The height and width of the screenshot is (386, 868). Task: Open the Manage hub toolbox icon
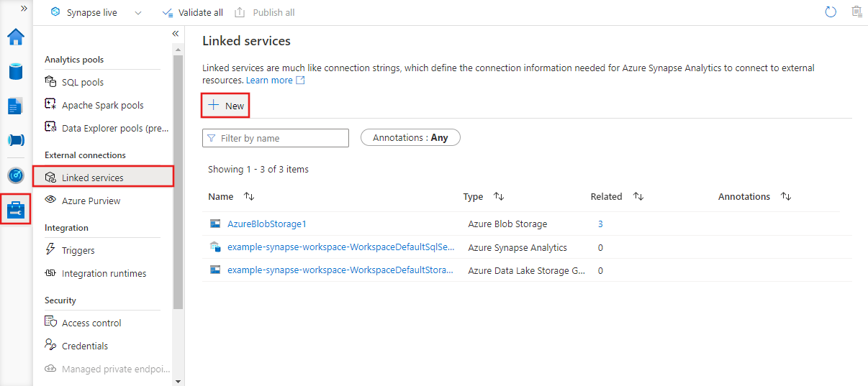point(16,210)
